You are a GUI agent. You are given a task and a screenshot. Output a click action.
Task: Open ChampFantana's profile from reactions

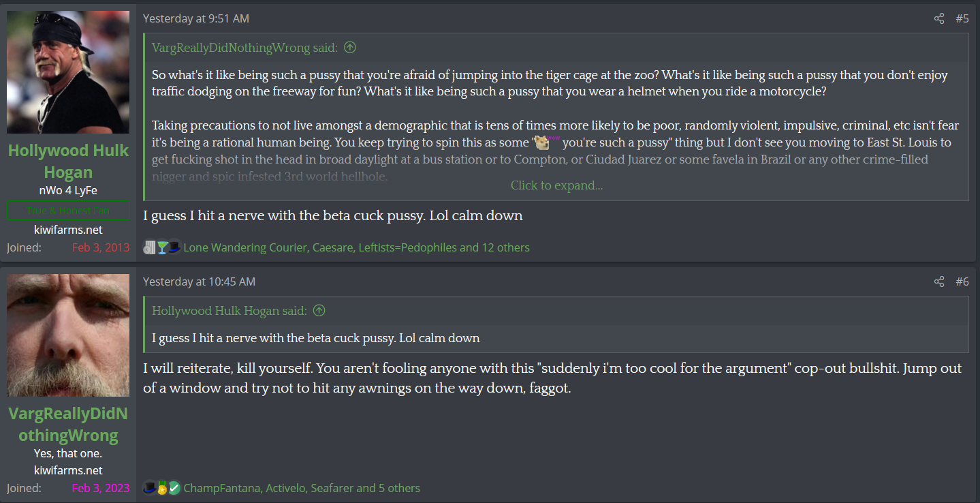point(221,488)
